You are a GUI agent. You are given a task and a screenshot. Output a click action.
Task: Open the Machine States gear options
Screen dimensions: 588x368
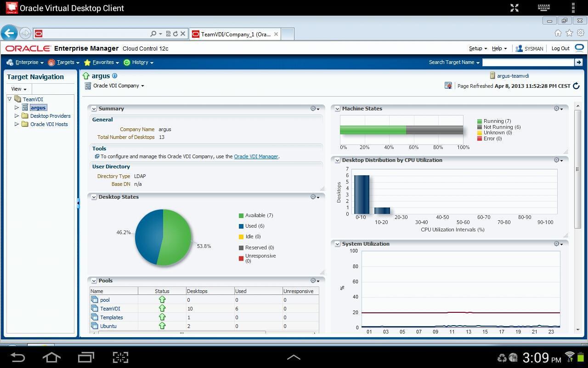(558, 109)
